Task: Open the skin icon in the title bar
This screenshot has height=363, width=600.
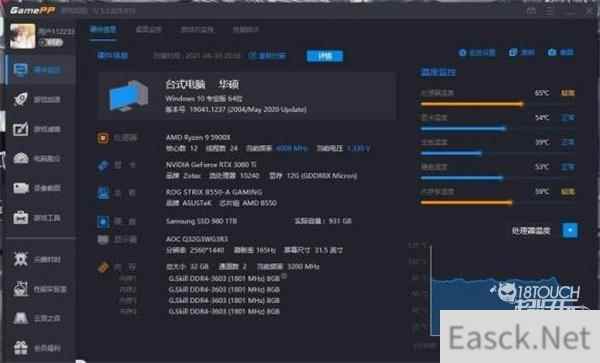Action: (x=531, y=11)
